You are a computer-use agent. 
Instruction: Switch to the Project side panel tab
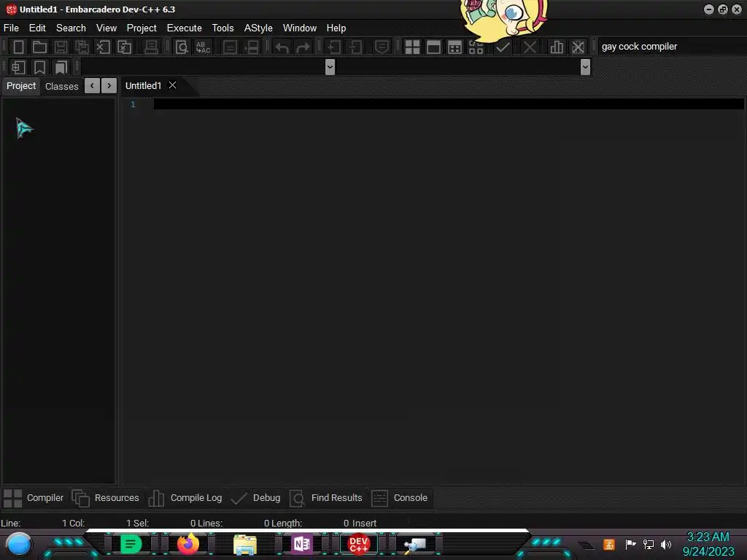(x=21, y=86)
